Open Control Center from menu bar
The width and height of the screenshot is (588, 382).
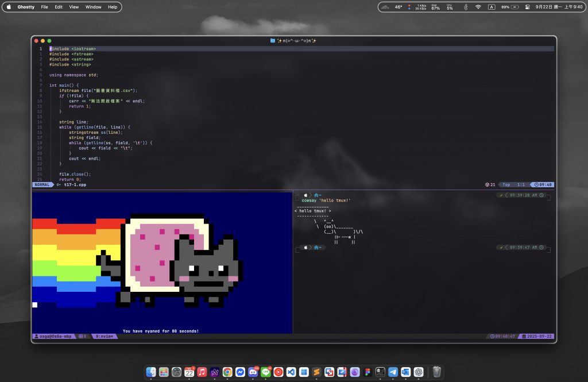tap(527, 7)
